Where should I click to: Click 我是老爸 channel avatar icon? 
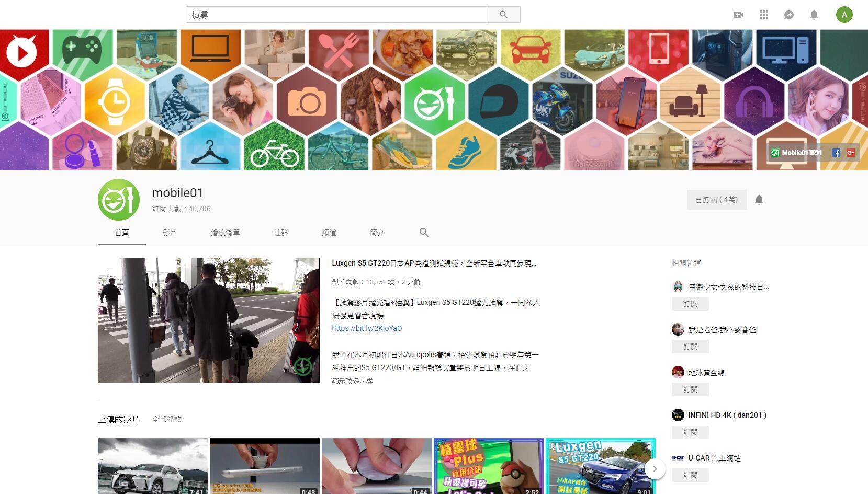pyautogui.click(x=678, y=329)
